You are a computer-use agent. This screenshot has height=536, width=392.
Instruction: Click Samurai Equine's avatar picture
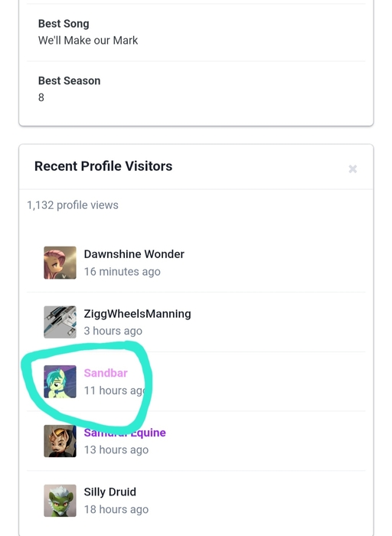(60, 441)
